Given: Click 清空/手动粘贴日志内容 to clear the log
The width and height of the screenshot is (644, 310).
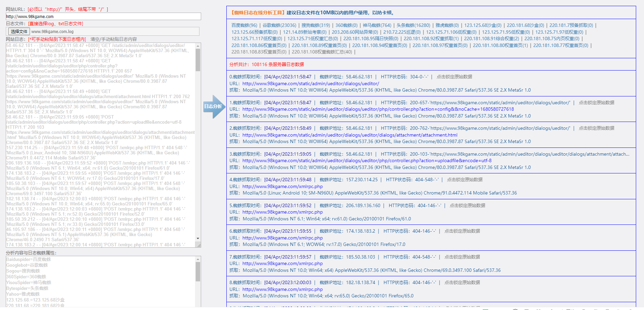Looking at the screenshot, I should pyautogui.click(x=113, y=39).
